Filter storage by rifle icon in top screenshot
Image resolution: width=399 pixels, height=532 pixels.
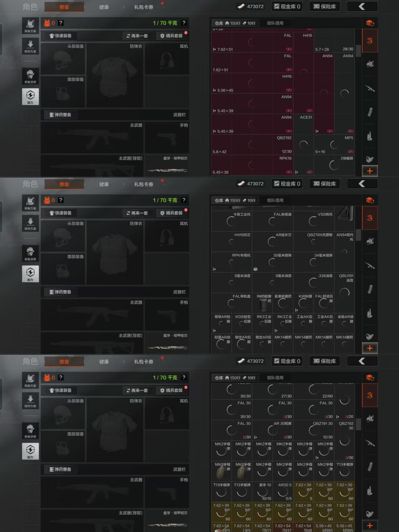click(x=370, y=89)
